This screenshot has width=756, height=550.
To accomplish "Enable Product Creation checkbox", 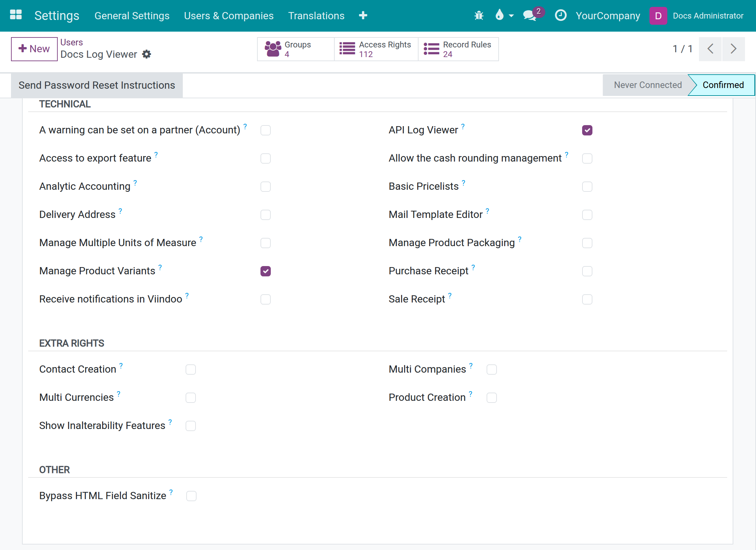I will [491, 398].
